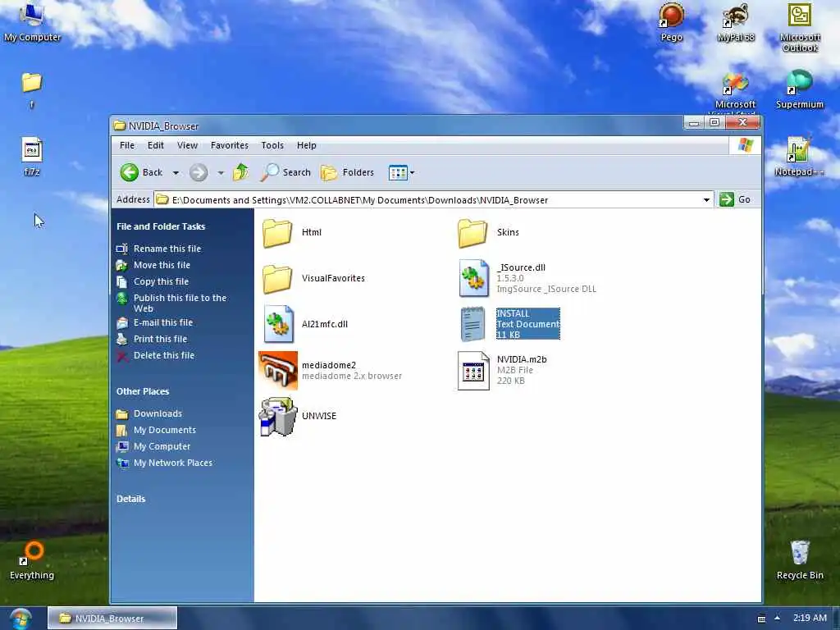The image size is (840, 630).
Task: Open the Start menu orb
Action: point(20,619)
